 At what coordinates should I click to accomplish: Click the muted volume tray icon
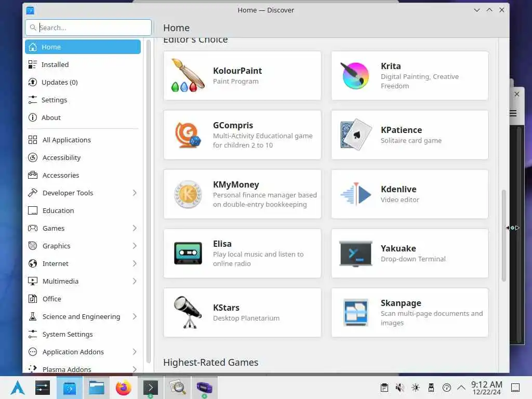point(400,388)
